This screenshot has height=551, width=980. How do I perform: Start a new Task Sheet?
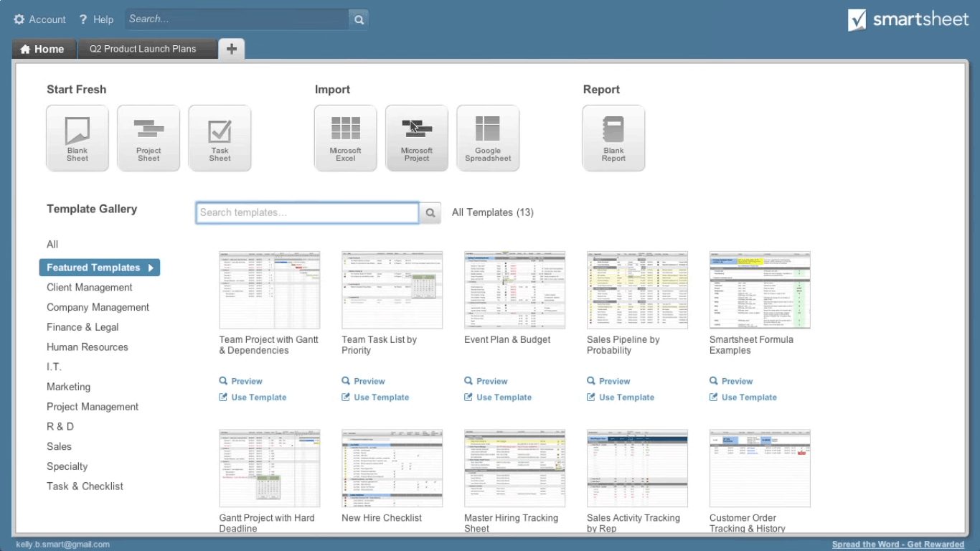click(220, 138)
